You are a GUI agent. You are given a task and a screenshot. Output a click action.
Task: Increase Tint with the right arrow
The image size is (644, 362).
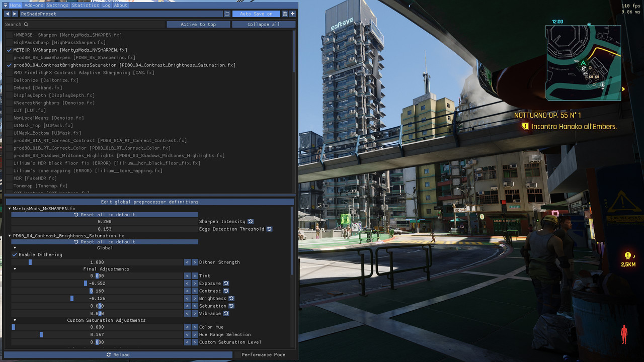195,276
